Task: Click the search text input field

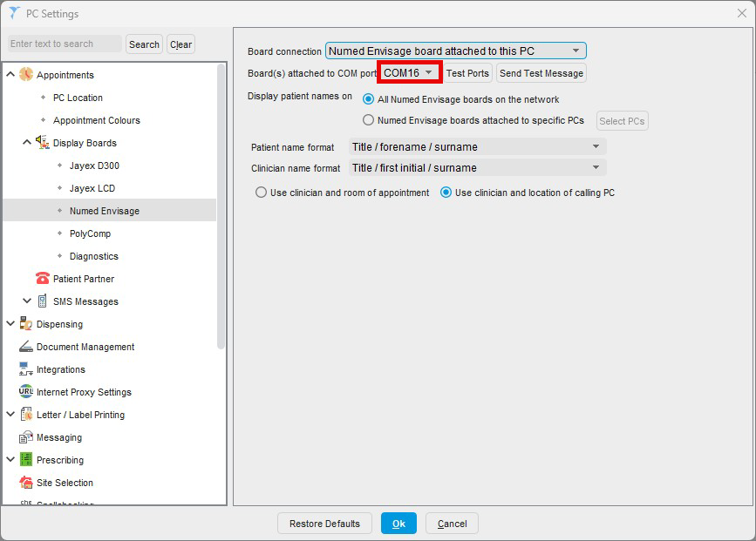Action: coord(65,44)
